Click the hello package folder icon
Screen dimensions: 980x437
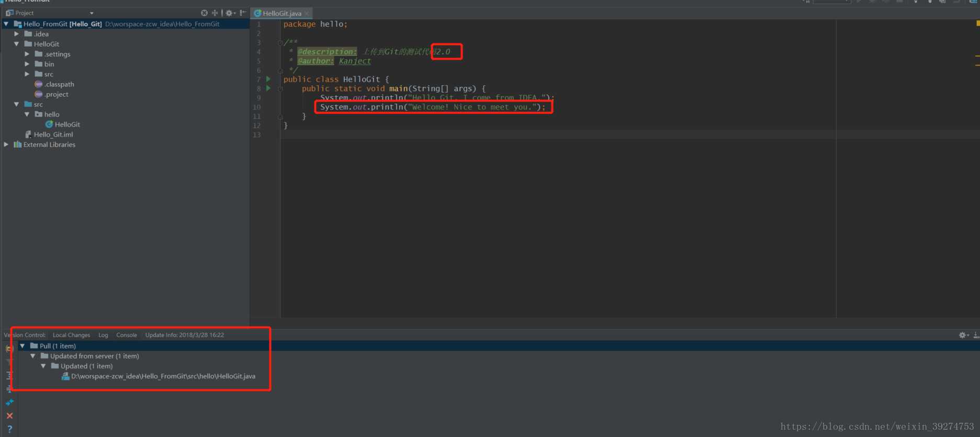click(x=39, y=114)
